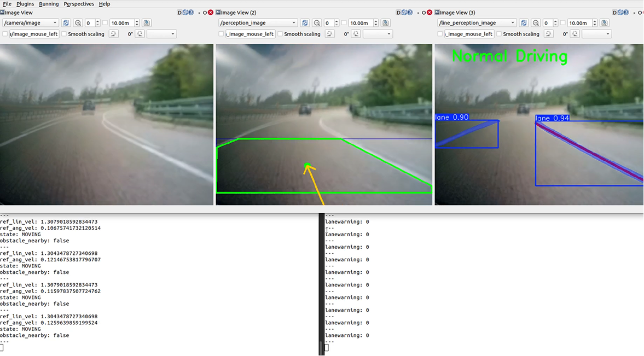Rotate the /camera/image view right

pos(140,34)
